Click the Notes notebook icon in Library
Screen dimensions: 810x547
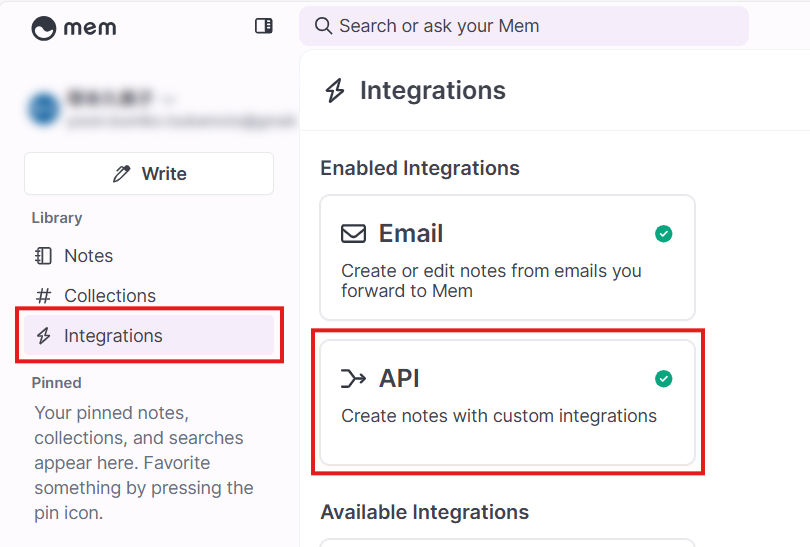43,256
